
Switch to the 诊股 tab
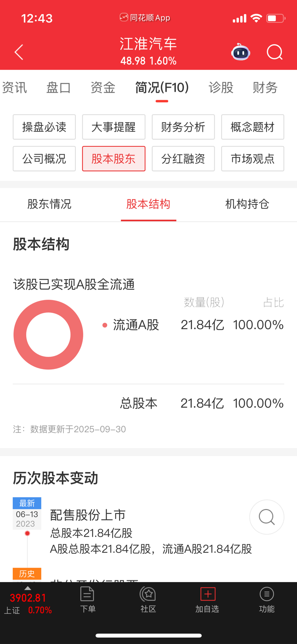click(x=221, y=88)
